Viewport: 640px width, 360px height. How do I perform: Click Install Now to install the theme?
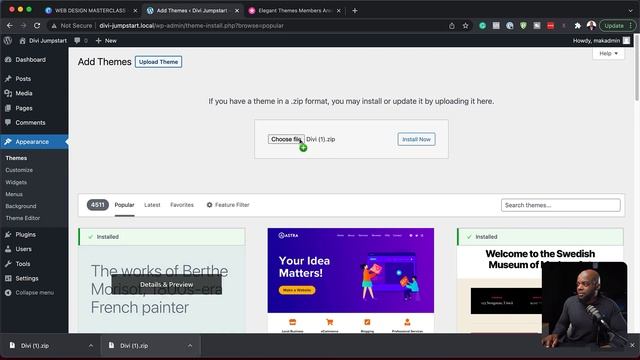tap(416, 139)
